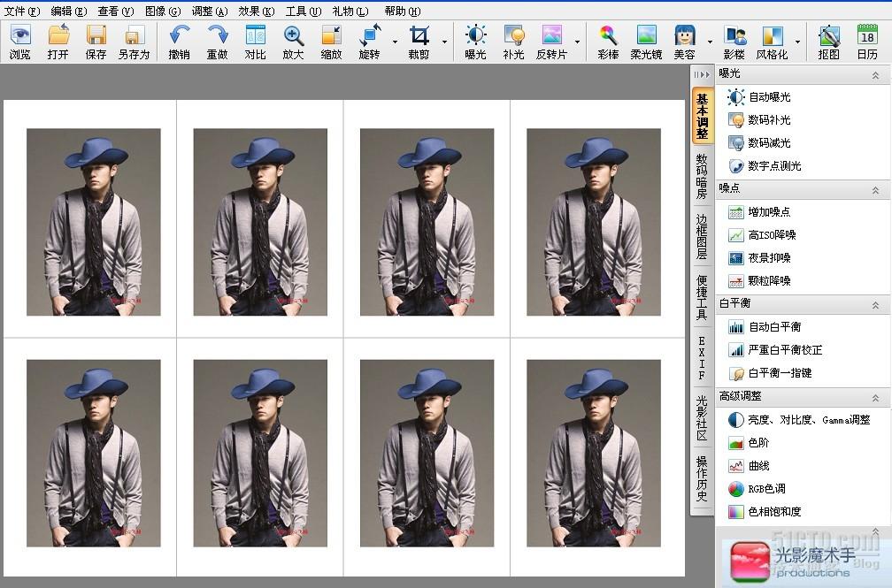Choose 另存为 save-as icon

134,42
